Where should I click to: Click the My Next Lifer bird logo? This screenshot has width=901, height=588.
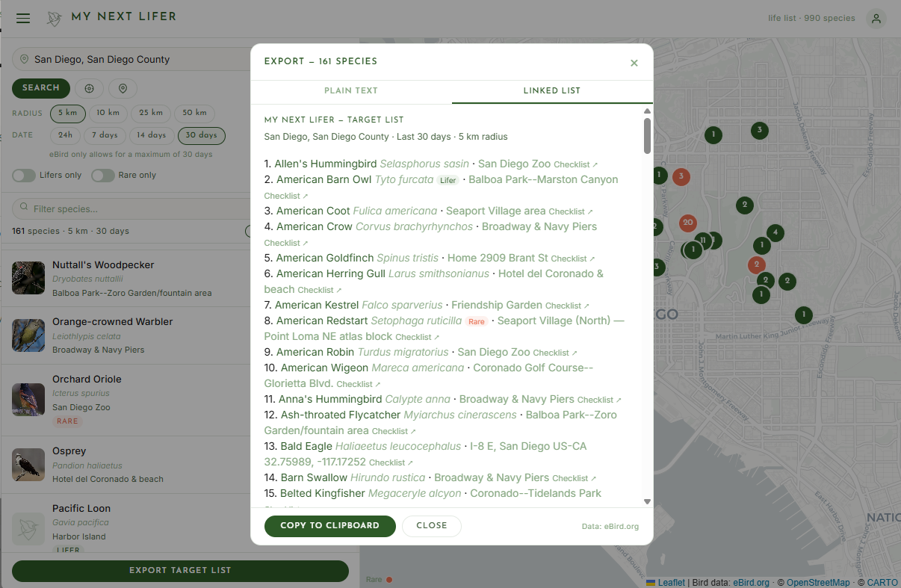(52, 18)
